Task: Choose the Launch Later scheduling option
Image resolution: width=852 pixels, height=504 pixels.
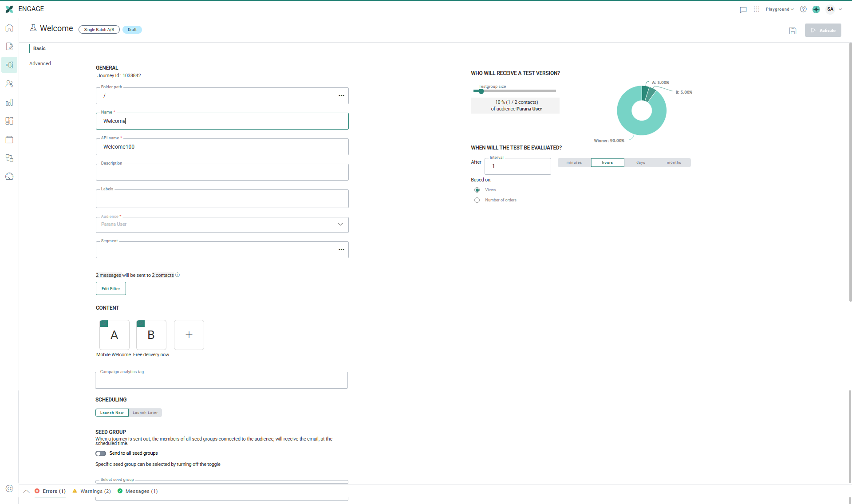Action: (x=145, y=413)
